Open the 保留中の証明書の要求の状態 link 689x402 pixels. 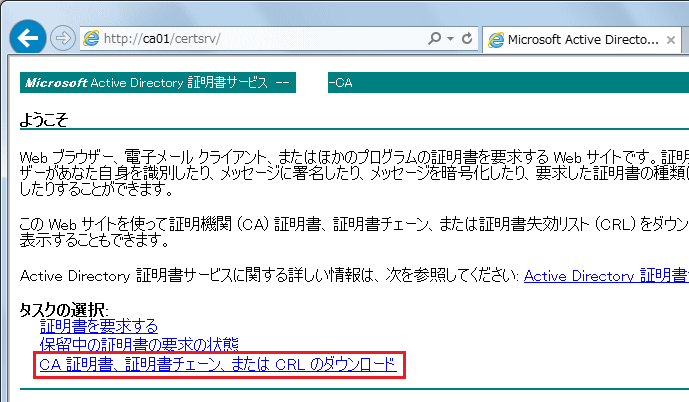click(x=139, y=344)
